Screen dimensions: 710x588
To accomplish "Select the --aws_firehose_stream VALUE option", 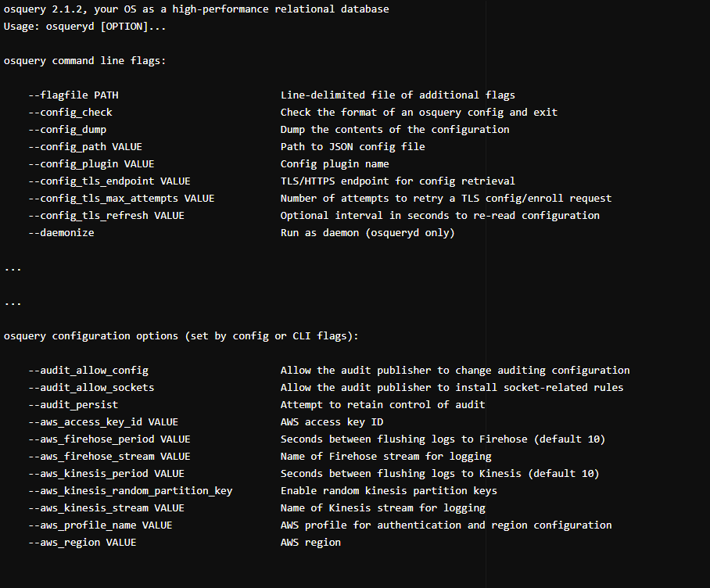I will click(109, 457).
